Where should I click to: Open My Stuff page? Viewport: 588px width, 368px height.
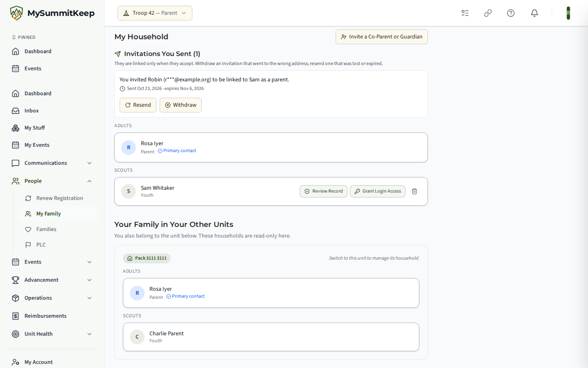(x=52, y=128)
